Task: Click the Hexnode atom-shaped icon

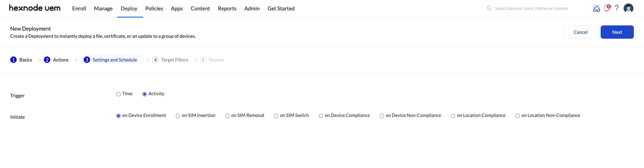Action: pos(596,8)
